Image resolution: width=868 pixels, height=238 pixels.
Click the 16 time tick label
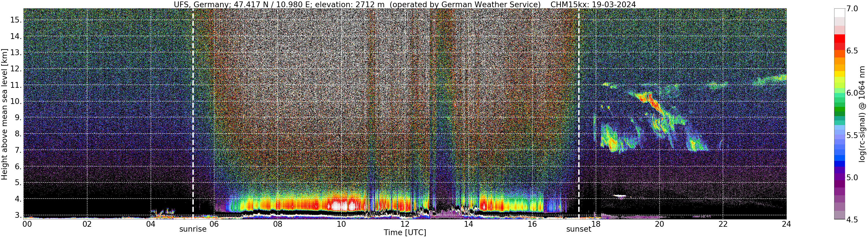coord(532,224)
